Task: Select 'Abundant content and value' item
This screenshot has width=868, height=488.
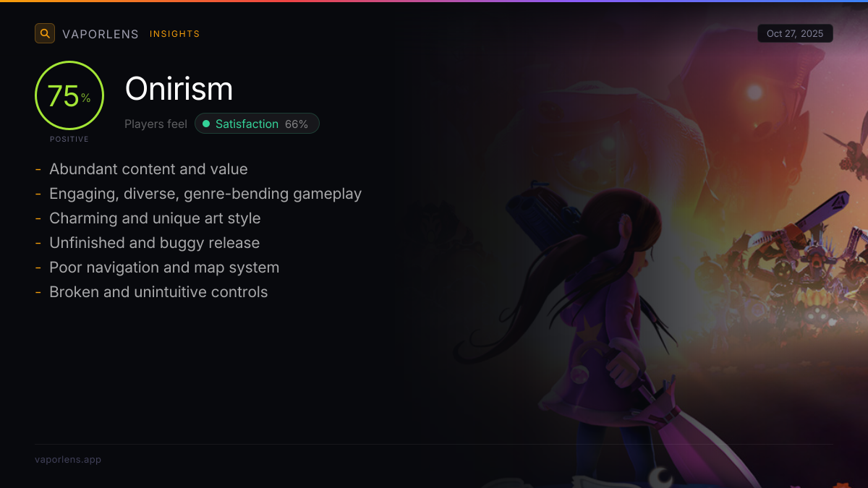Action: [x=148, y=169]
